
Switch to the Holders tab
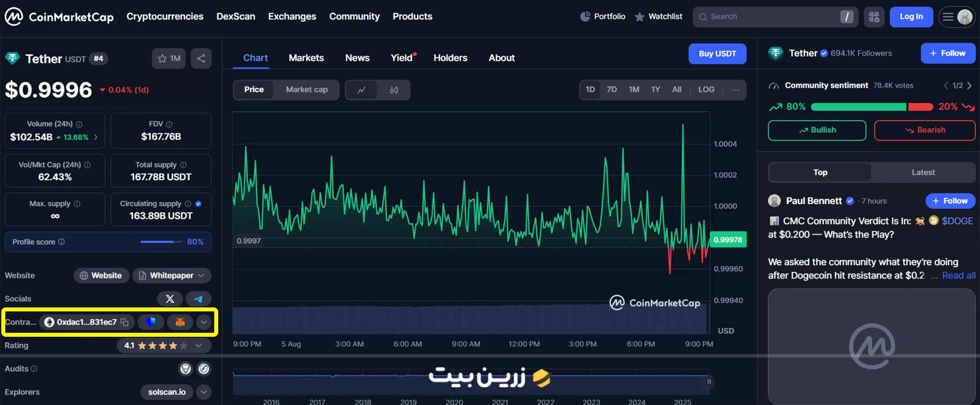(450, 58)
